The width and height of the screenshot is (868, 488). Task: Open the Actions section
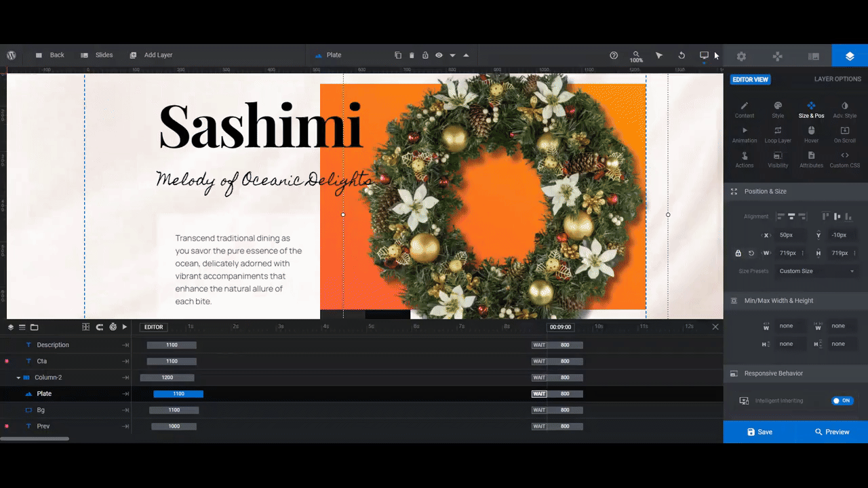[x=745, y=160]
